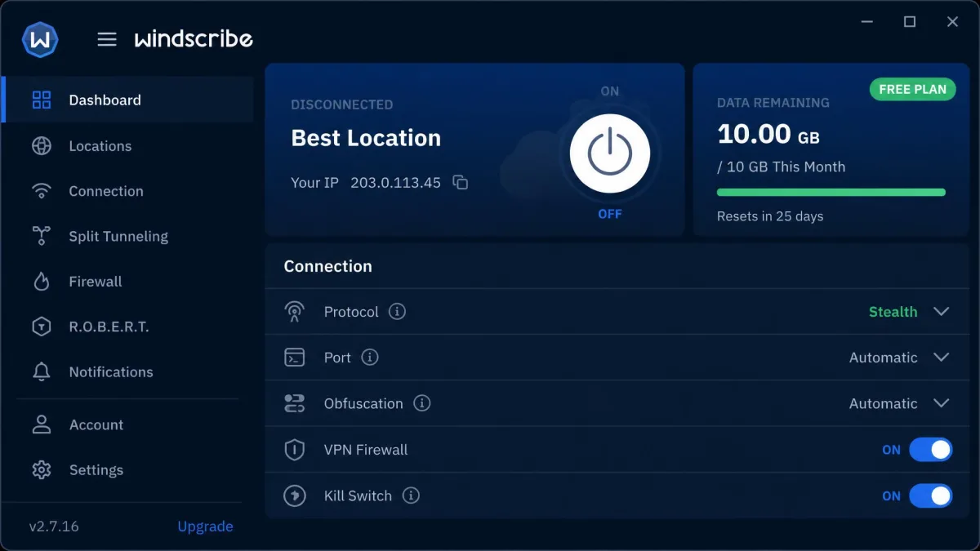Image resolution: width=980 pixels, height=551 pixels.
Task: Click the Locations globe icon
Action: pos(42,146)
